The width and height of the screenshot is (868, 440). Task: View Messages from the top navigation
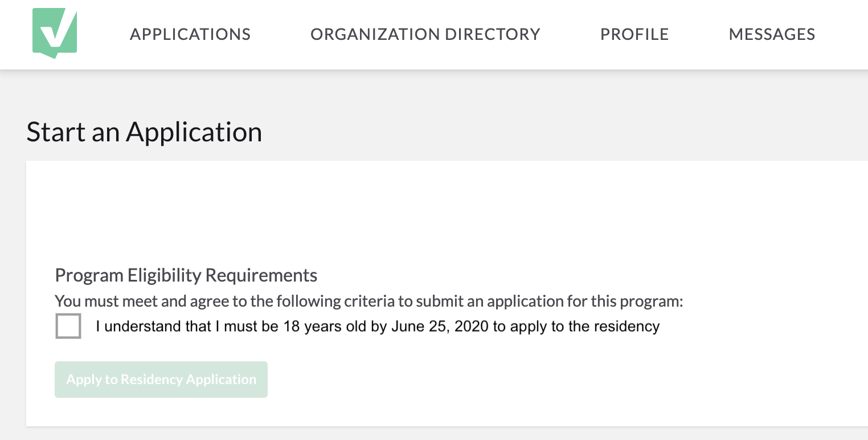772,34
